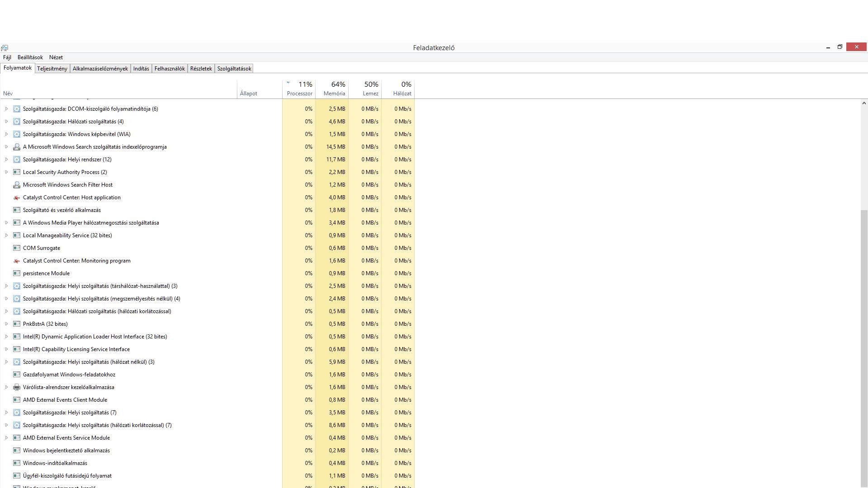Sort by the Processzor column header

click(x=299, y=89)
